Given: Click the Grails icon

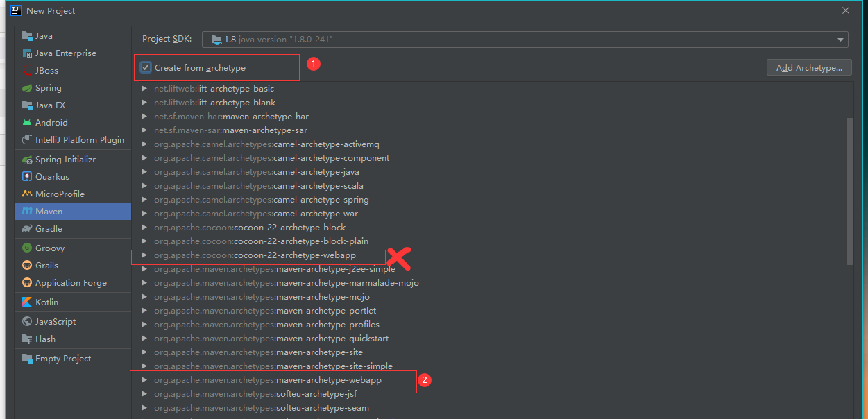Looking at the screenshot, I should click(x=27, y=266).
